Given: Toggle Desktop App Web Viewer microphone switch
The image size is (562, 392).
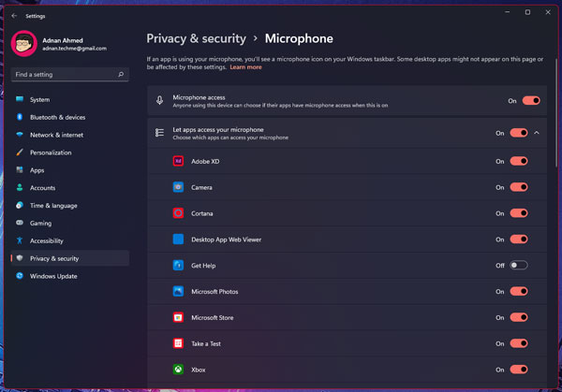Looking at the screenshot, I should click(519, 239).
